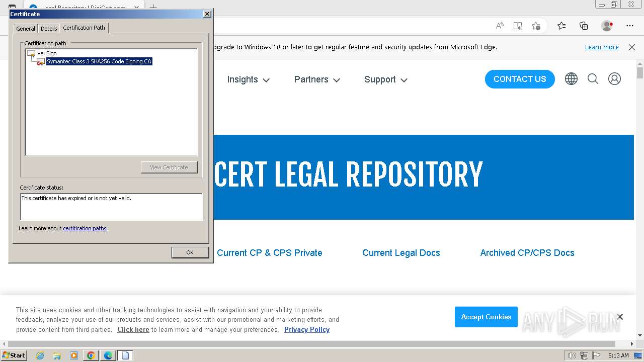The width and height of the screenshot is (644, 362).
Task: Click the Action Center flag tray icon
Action: (x=596, y=355)
